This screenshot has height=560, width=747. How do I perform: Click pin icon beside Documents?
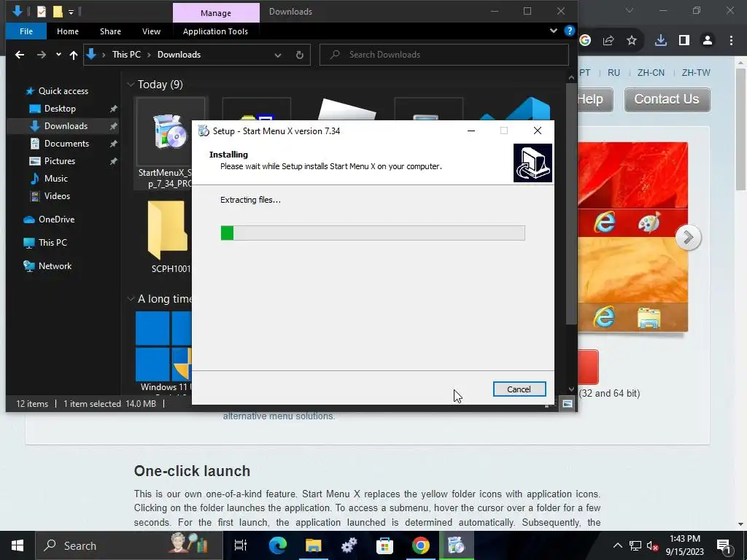[x=113, y=144]
